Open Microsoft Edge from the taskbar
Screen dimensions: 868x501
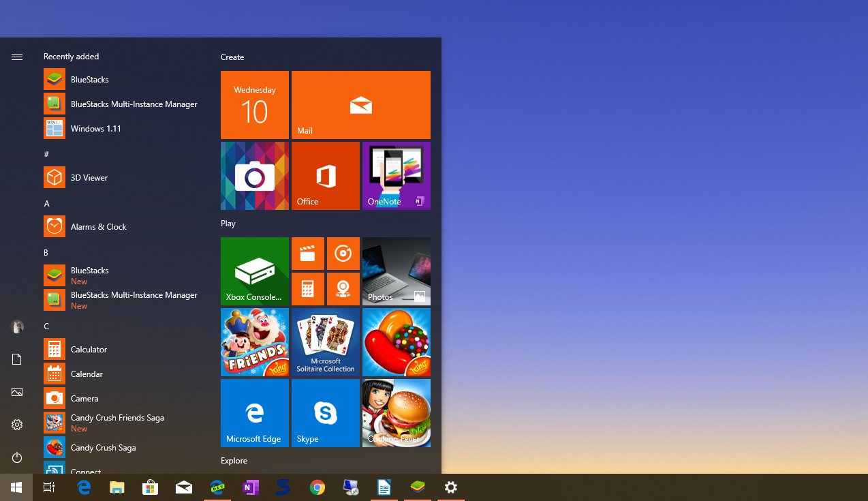click(x=84, y=487)
